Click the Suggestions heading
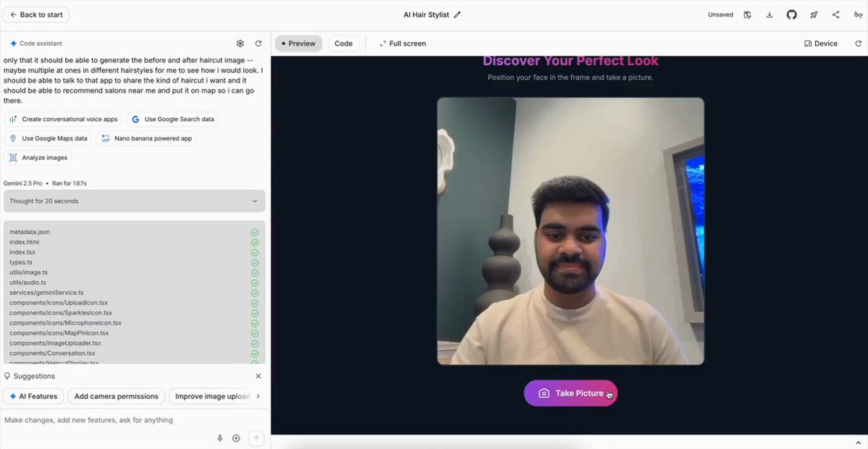Viewport: 868px width, 449px height. (x=34, y=376)
